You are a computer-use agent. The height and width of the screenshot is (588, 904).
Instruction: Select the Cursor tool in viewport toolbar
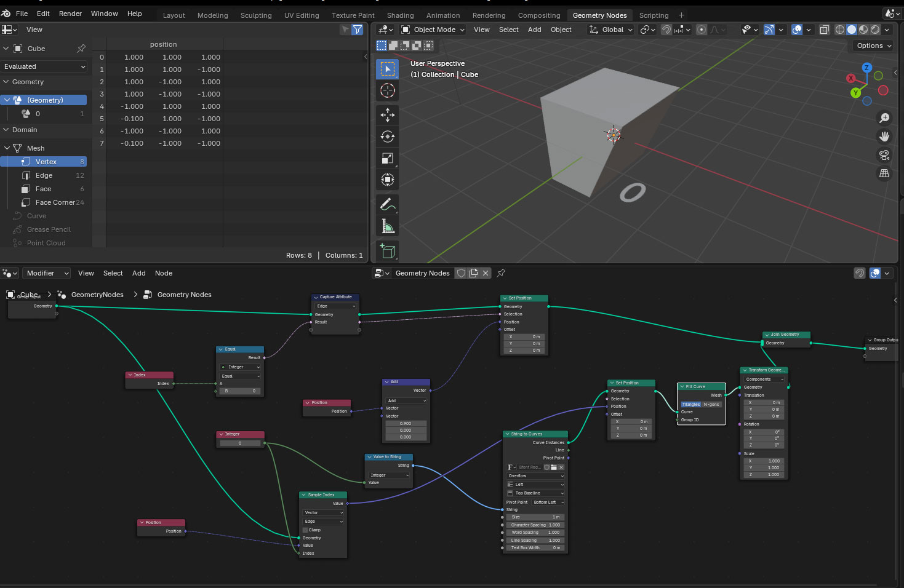[x=387, y=91]
